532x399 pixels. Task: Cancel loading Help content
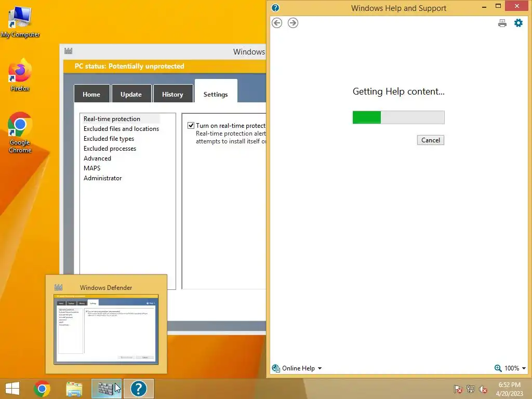[431, 140]
